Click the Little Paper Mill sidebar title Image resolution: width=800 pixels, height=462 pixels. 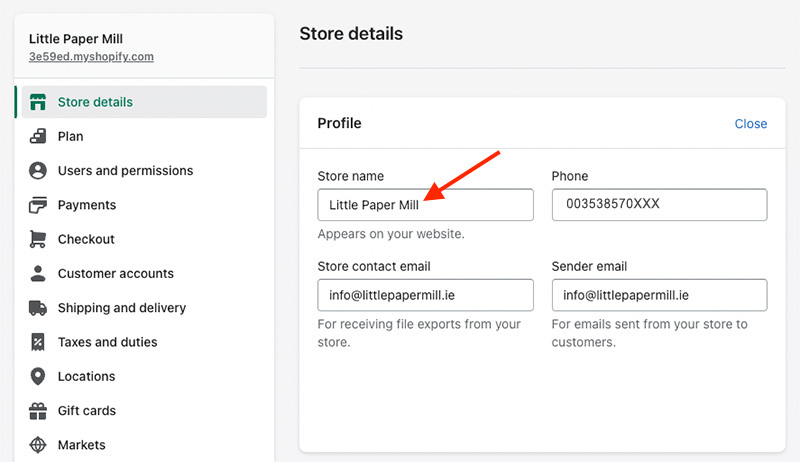click(x=76, y=39)
